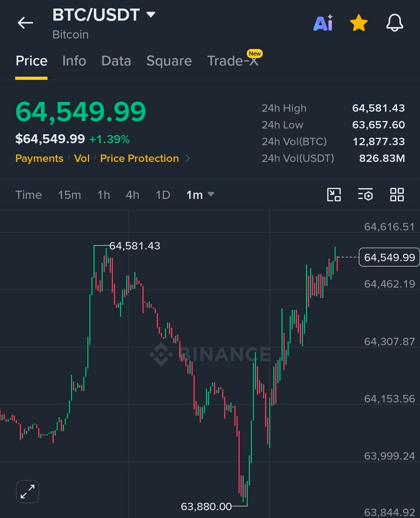This screenshot has width=420, height=518.
Task: Tap the 64,307.87 axis price label
Action: pos(389,341)
